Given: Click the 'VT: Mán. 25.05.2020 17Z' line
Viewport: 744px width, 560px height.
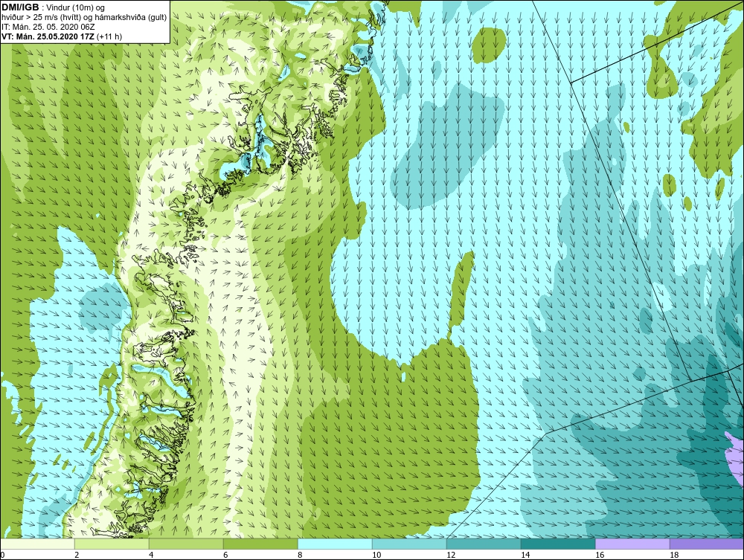Looking at the screenshot, I should point(48,36).
